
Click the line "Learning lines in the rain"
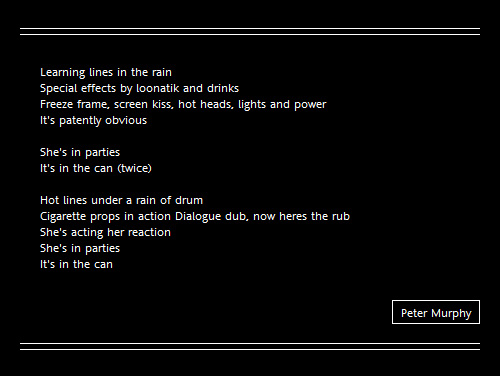(x=106, y=72)
